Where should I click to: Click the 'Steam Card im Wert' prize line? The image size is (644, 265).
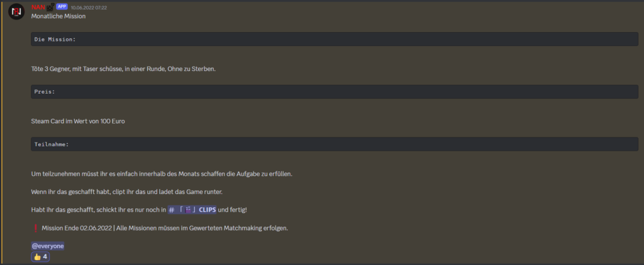tap(78, 121)
